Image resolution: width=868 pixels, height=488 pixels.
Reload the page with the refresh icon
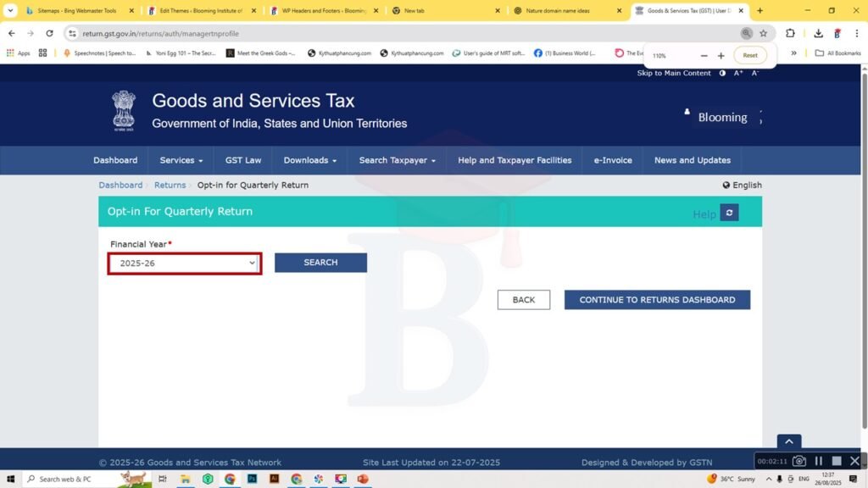49,33
